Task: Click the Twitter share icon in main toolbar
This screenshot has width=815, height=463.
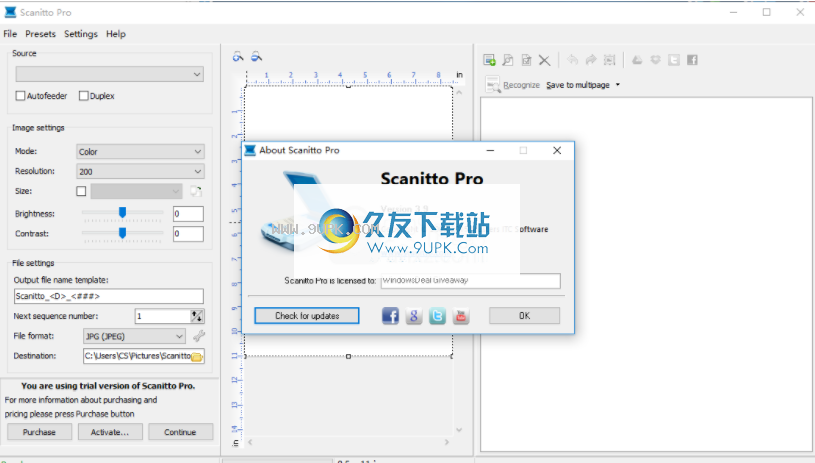Action: 674,60
